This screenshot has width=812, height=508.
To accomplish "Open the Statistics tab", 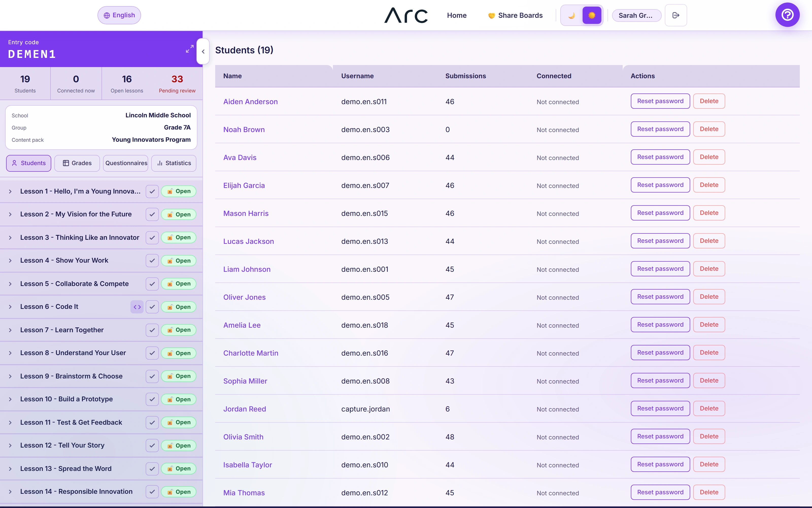I will coord(174,163).
